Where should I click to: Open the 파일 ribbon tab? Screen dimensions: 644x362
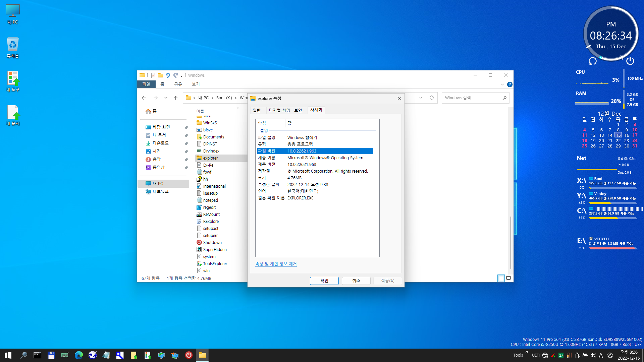click(x=146, y=84)
